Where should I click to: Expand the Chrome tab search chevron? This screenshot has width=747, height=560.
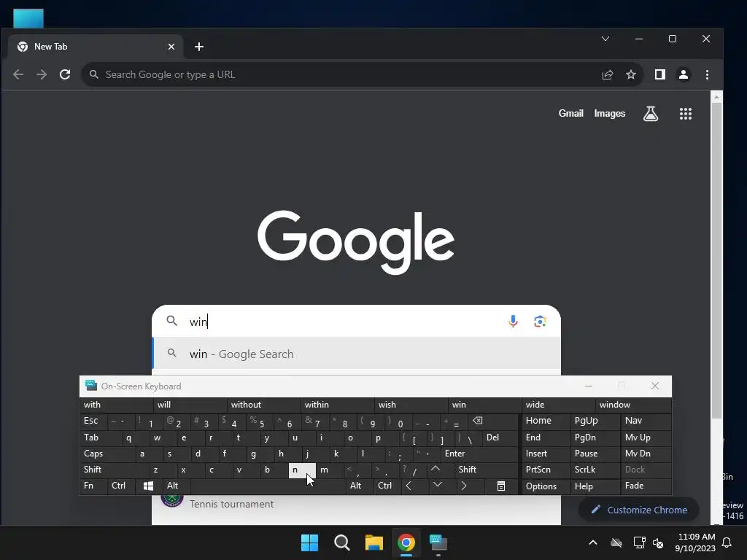pyautogui.click(x=605, y=39)
